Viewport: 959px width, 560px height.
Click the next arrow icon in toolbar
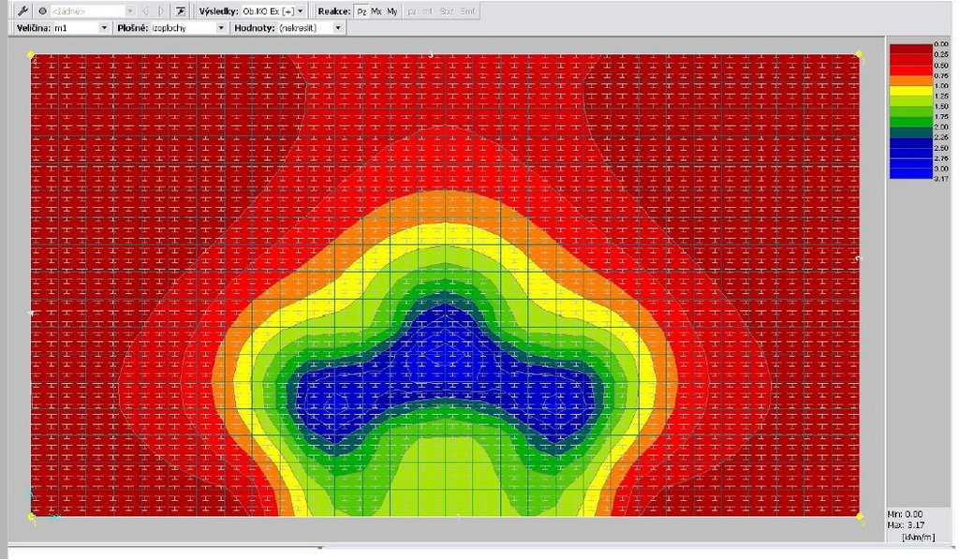[x=161, y=11]
